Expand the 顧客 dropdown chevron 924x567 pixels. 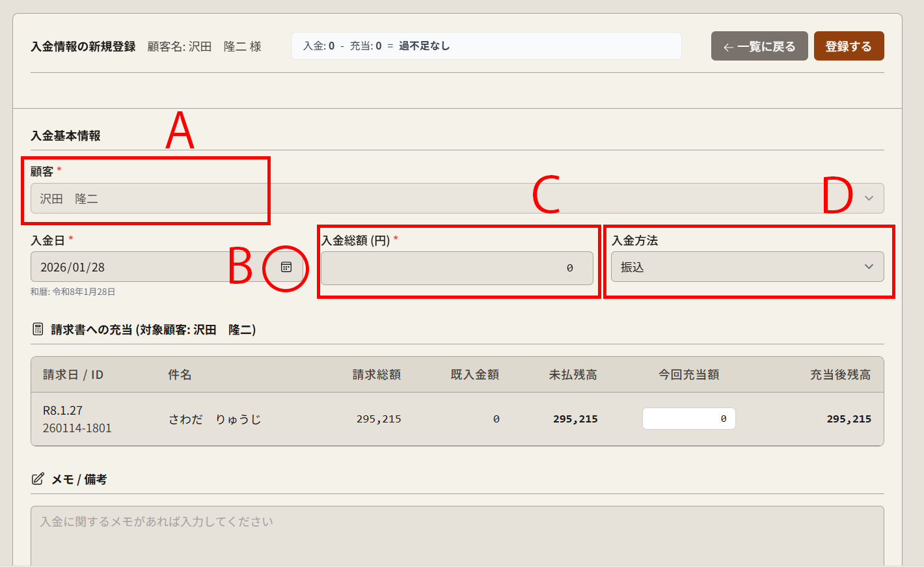click(x=869, y=199)
